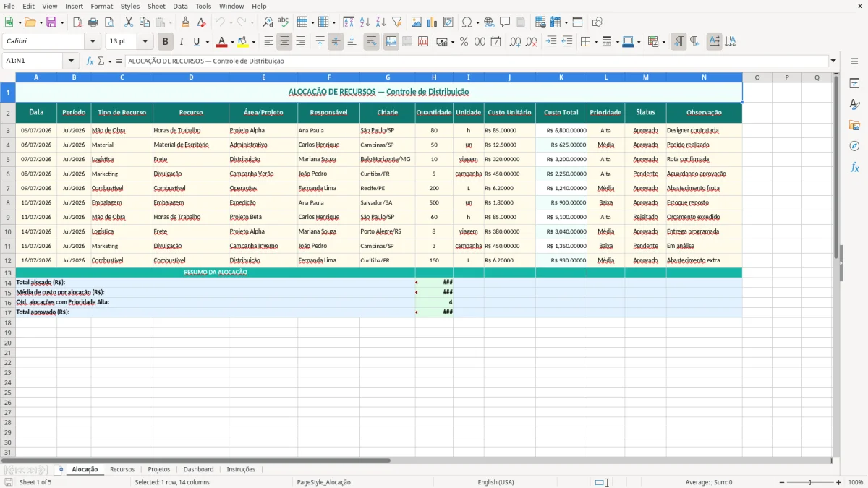Switch to the Recursos sheet tab
868x488 pixels.
coord(122,469)
